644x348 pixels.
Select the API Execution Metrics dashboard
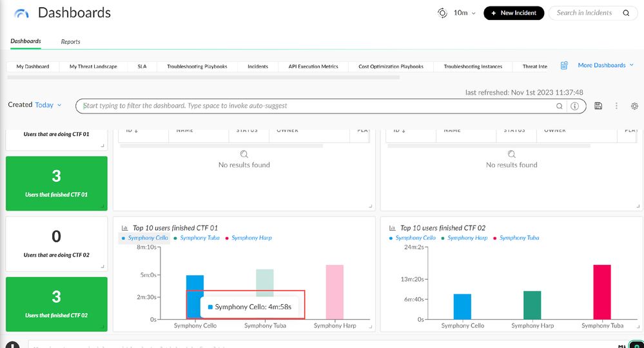[x=313, y=66]
